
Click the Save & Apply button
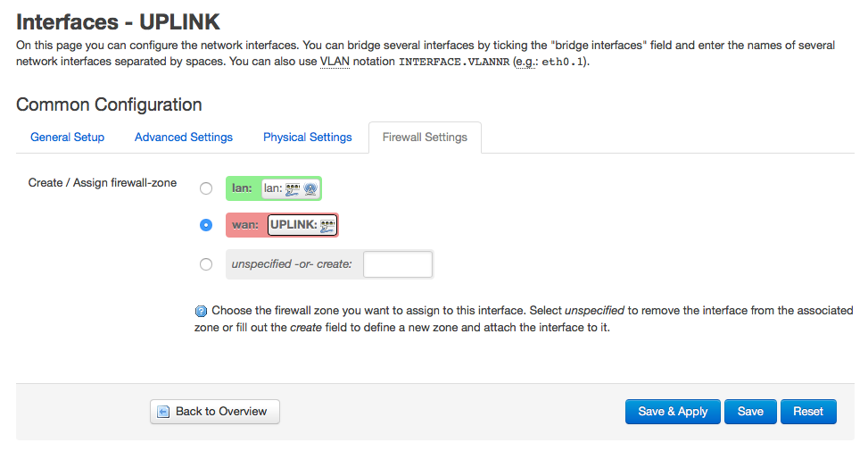[673, 412]
